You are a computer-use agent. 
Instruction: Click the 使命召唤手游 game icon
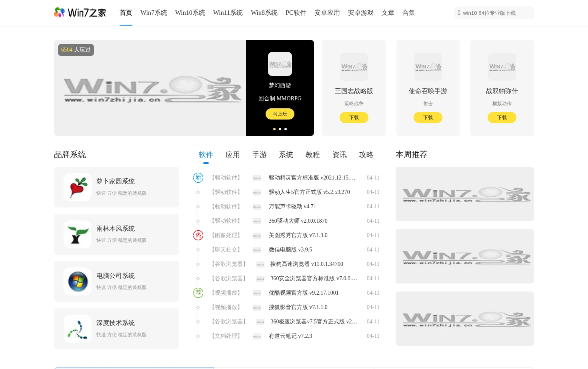pyautogui.click(x=428, y=67)
